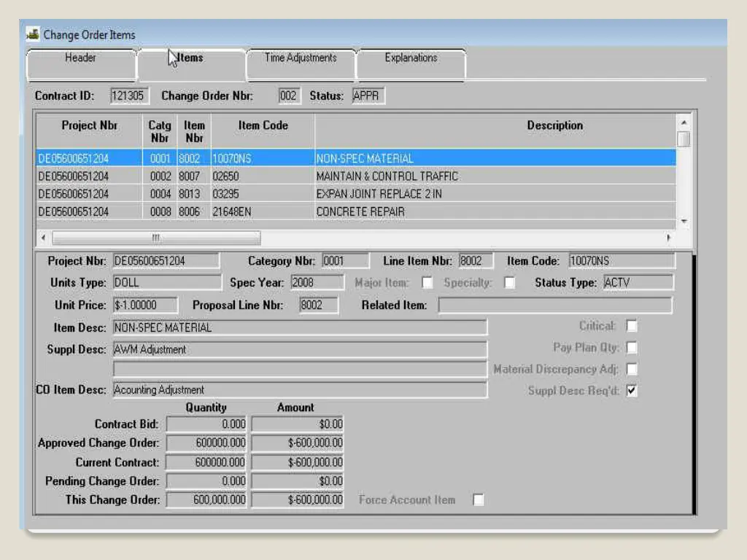
Task: Click the This Change Order quantity field
Action: pos(206,499)
